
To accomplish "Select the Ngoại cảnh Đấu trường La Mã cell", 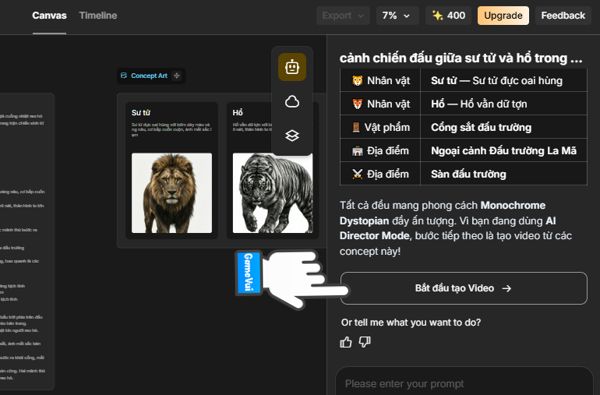I will pyautogui.click(x=504, y=151).
